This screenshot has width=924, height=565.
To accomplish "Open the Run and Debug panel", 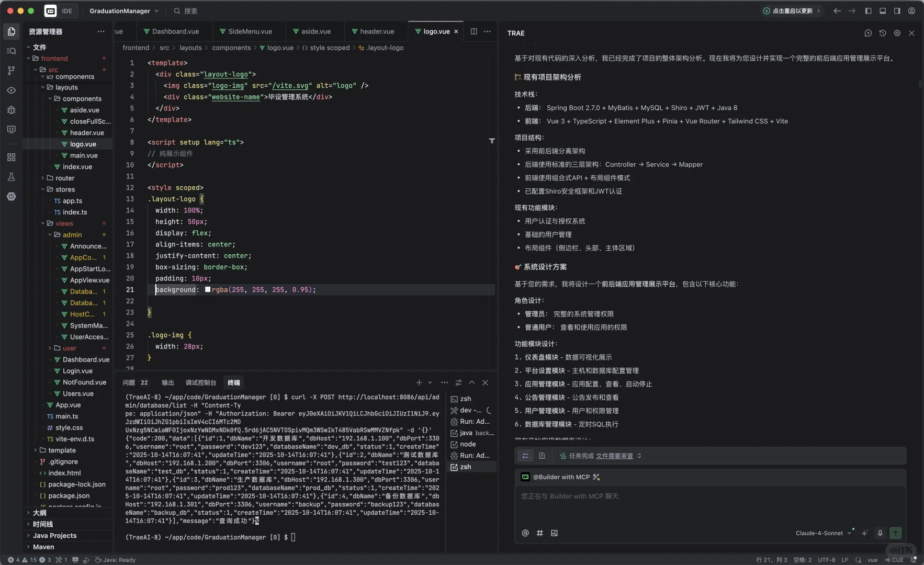I will tap(12, 110).
